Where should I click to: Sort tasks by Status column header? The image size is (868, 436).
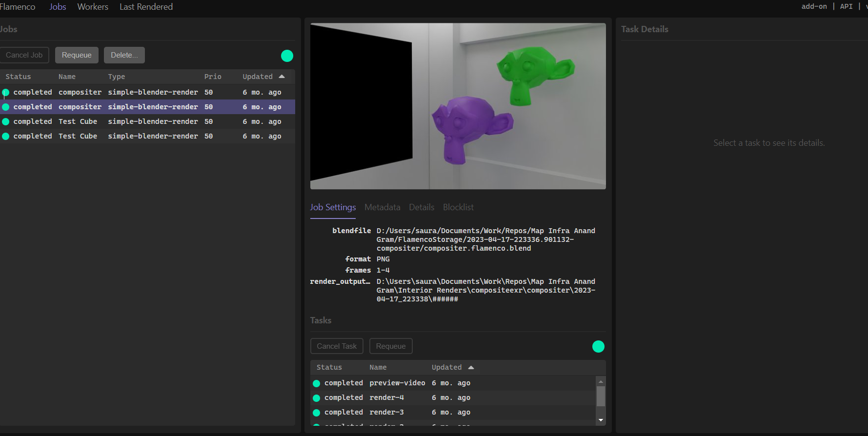329,367
